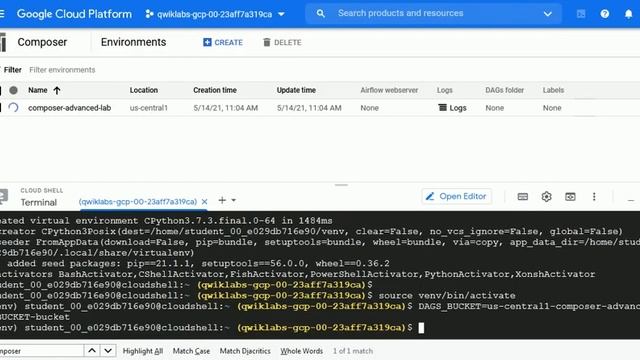Click the DELETE environment button
Image resolution: width=640 pixels, height=360 pixels.
coord(282,42)
